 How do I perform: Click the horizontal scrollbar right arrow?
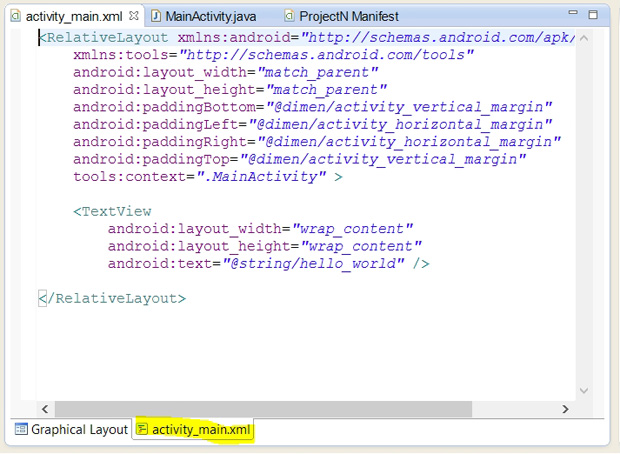[565, 409]
